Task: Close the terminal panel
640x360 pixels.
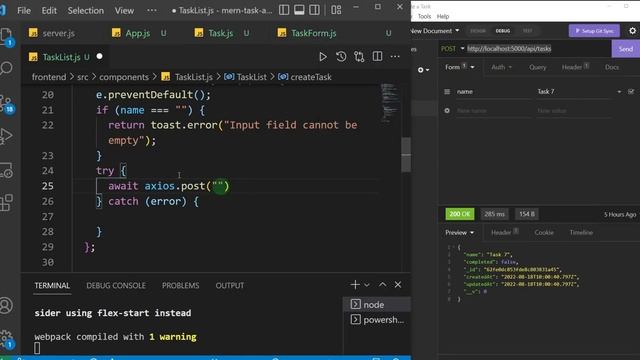Action: click(398, 284)
